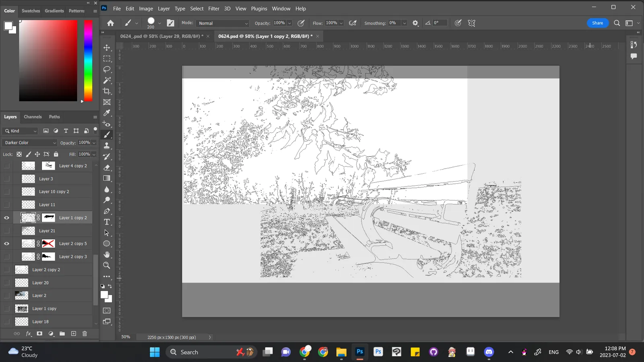The image size is (644, 362).
Task: Select the Crop tool
Action: [x=107, y=91]
